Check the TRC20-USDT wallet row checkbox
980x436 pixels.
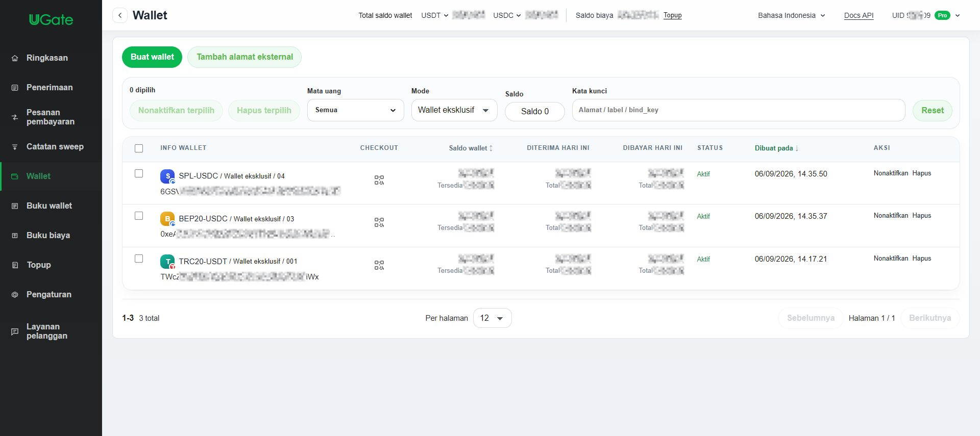[x=139, y=259]
